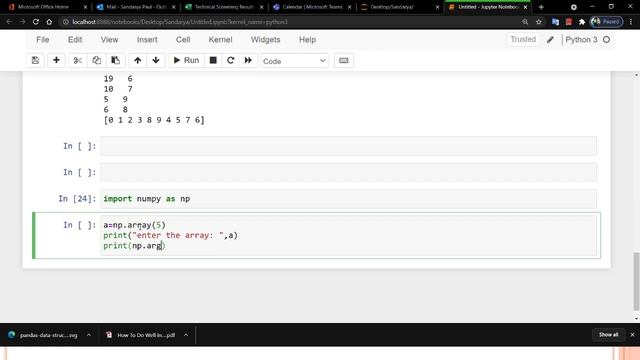The width and height of the screenshot is (640, 360).
Task: Move selected cell up arrow
Action: 138,60
